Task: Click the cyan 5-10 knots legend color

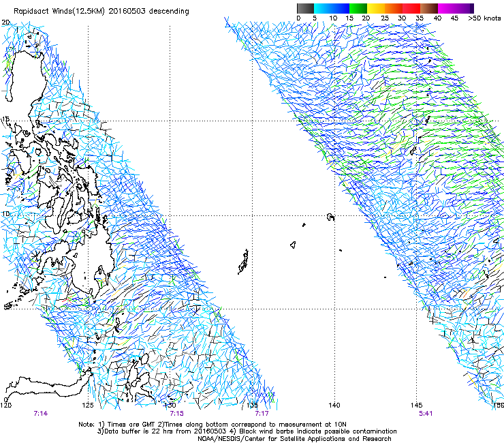Action: click(323, 8)
